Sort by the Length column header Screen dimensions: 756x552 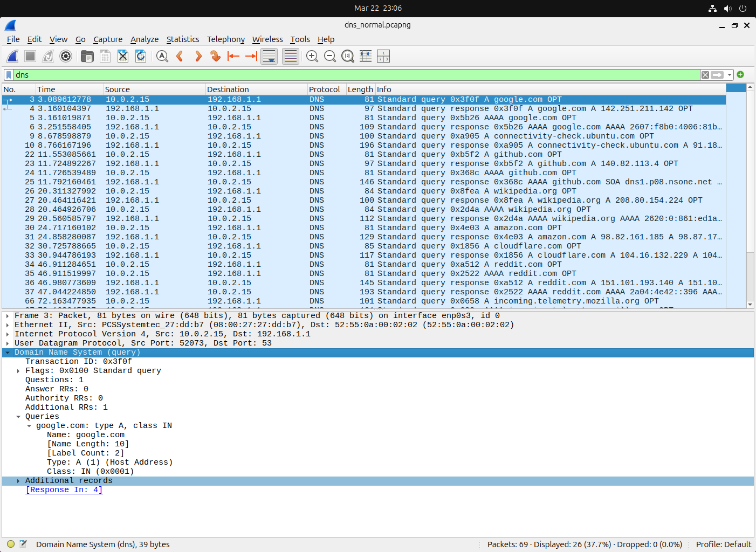click(361, 89)
